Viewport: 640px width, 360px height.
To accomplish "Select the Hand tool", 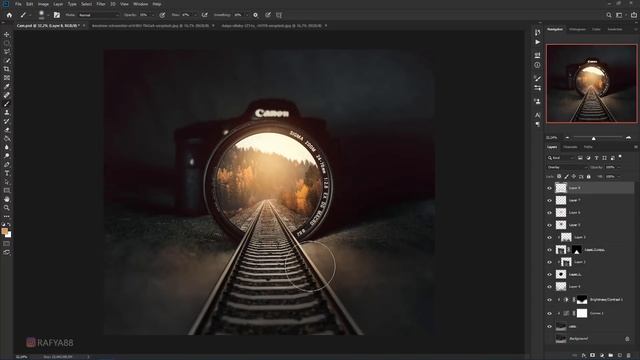I will click(x=7, y=199).
